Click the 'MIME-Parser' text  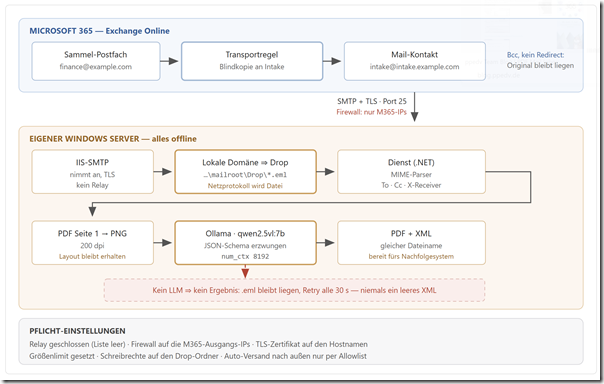[411, 174]
